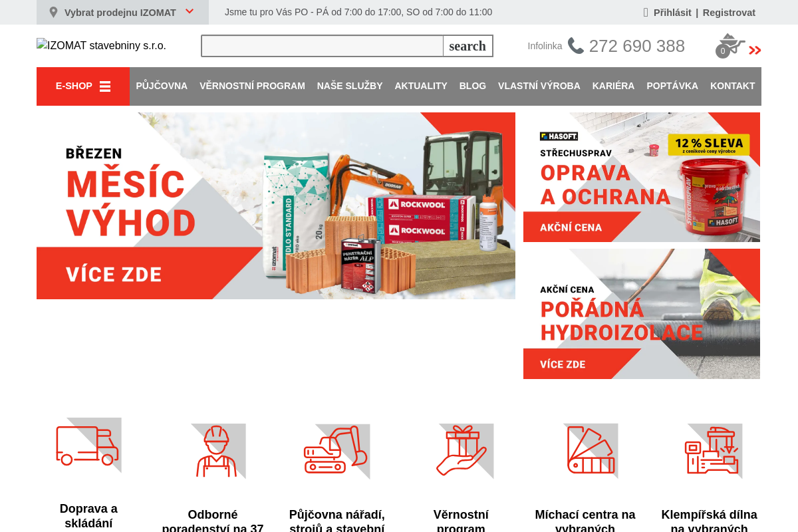Click the Půjčovna nářadí, strojů heading

[x=337, y=521]
